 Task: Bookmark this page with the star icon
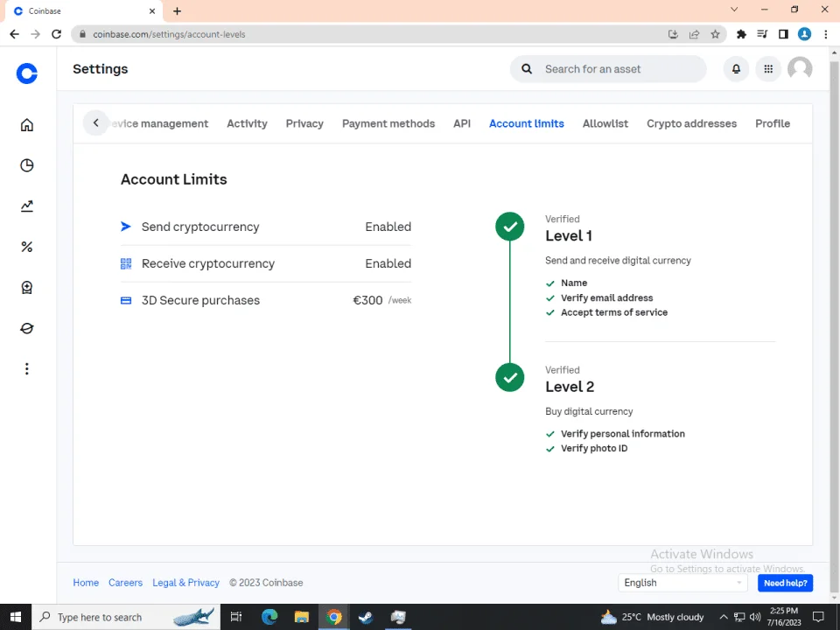[715, 34]
